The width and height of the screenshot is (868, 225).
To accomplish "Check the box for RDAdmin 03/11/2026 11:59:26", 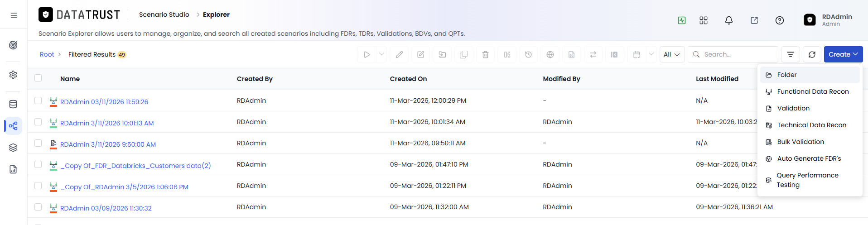I will click(x=38, y=101).
